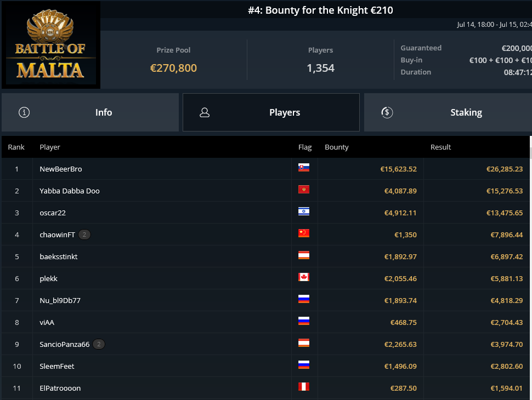Click the Battle of Malta logo
The image size is (532, 400).
(51, 45)
